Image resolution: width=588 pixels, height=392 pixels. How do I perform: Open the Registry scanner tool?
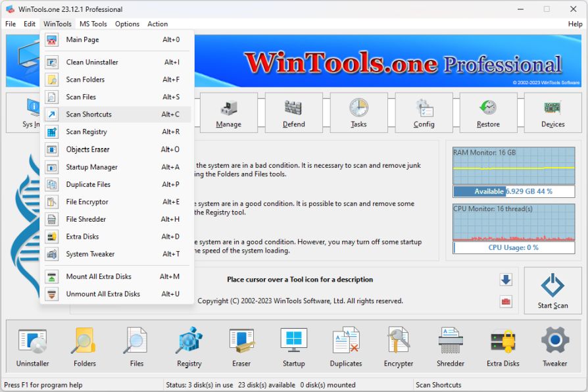(x=189, y=346)
